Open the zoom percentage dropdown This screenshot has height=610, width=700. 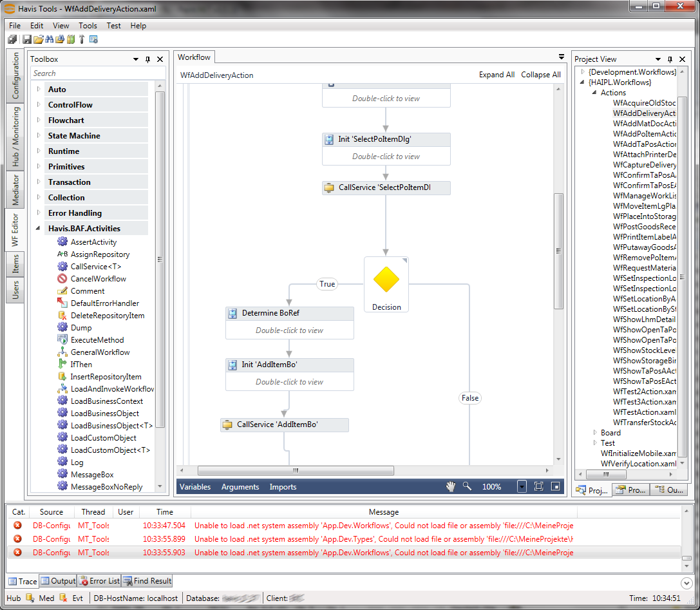[522, 487]
